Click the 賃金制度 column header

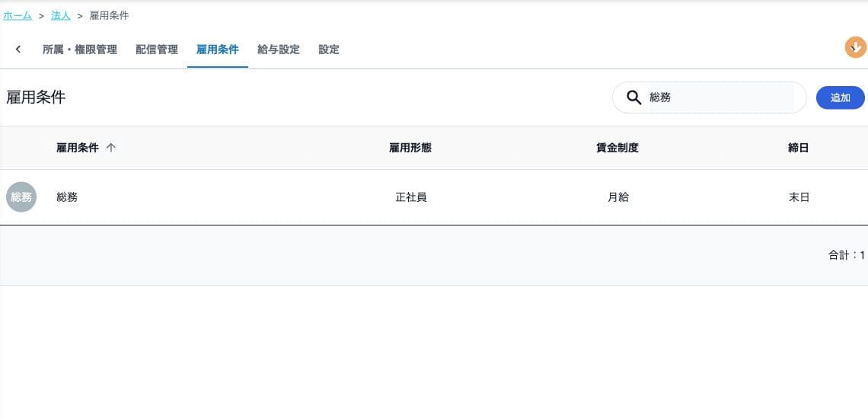click(x=617, y=148)
